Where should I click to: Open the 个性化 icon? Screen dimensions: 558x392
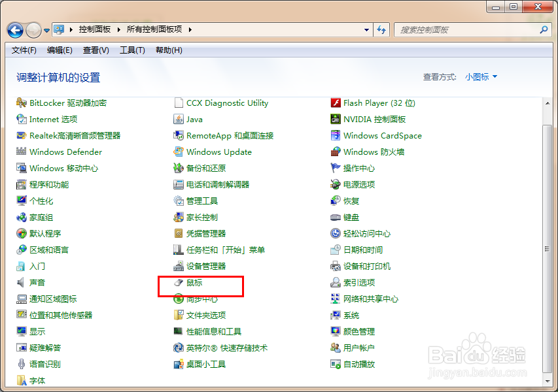tap(22, 201)
